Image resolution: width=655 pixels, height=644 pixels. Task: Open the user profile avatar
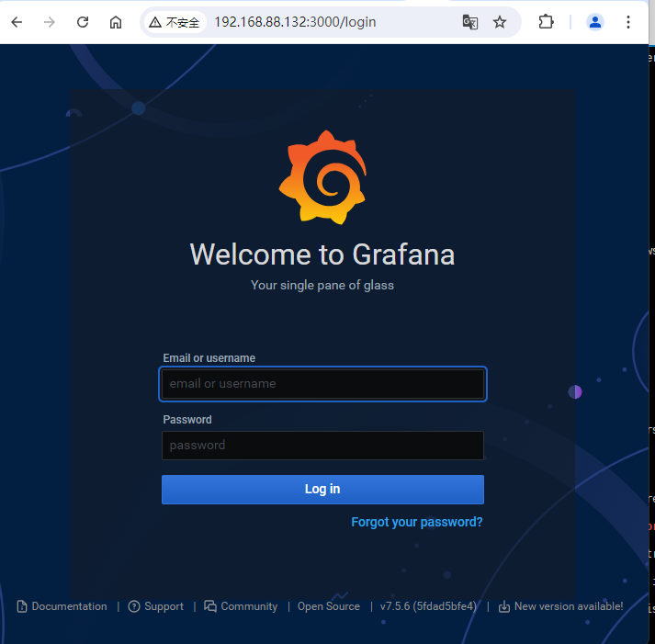595,22
